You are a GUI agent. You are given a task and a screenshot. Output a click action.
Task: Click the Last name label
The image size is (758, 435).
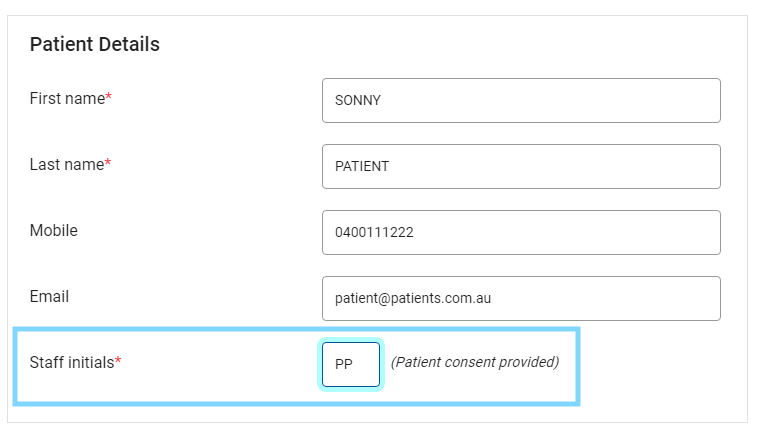tap(67, 164)
